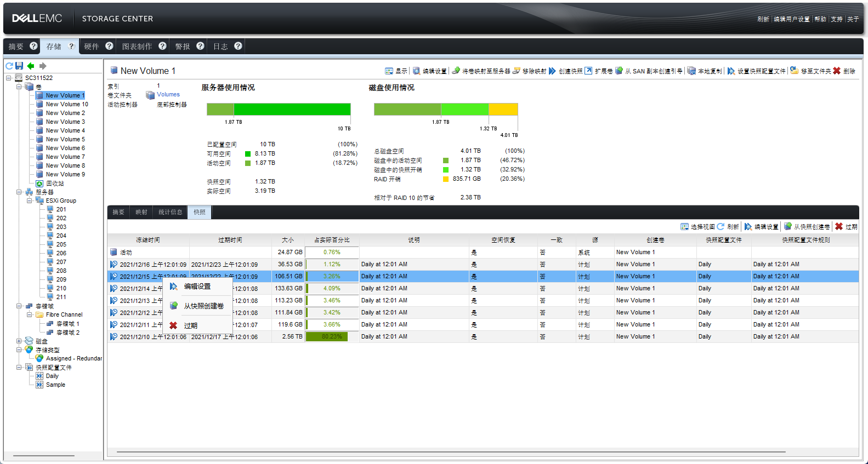Sort by the 大小 column header
The image size is (868, 464).
coord(288,240)
